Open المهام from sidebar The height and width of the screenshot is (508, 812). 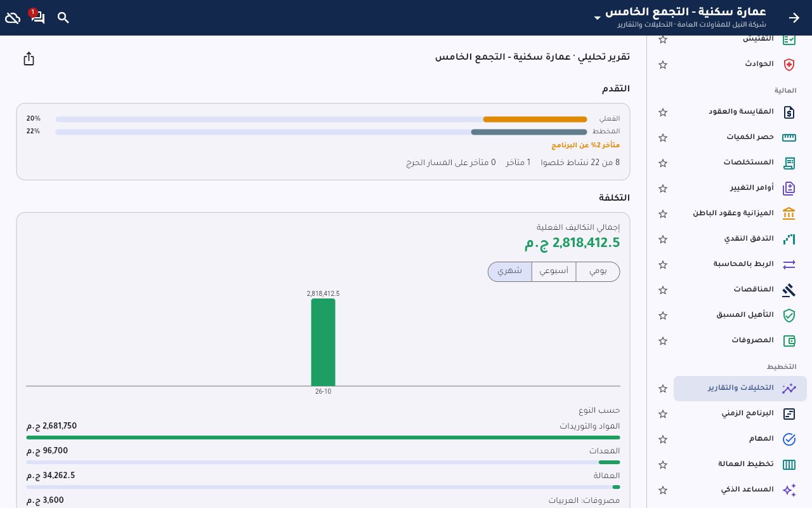tap(740, 439)
